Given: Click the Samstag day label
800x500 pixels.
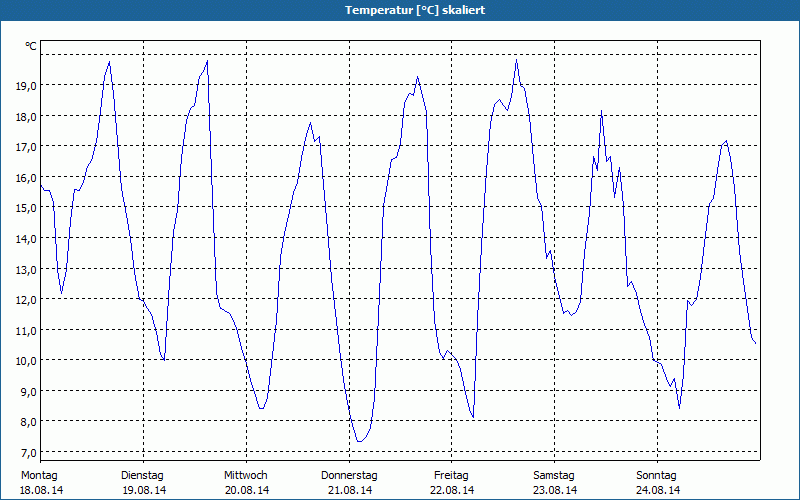Looking at the screenshot, I should [554, 476].
